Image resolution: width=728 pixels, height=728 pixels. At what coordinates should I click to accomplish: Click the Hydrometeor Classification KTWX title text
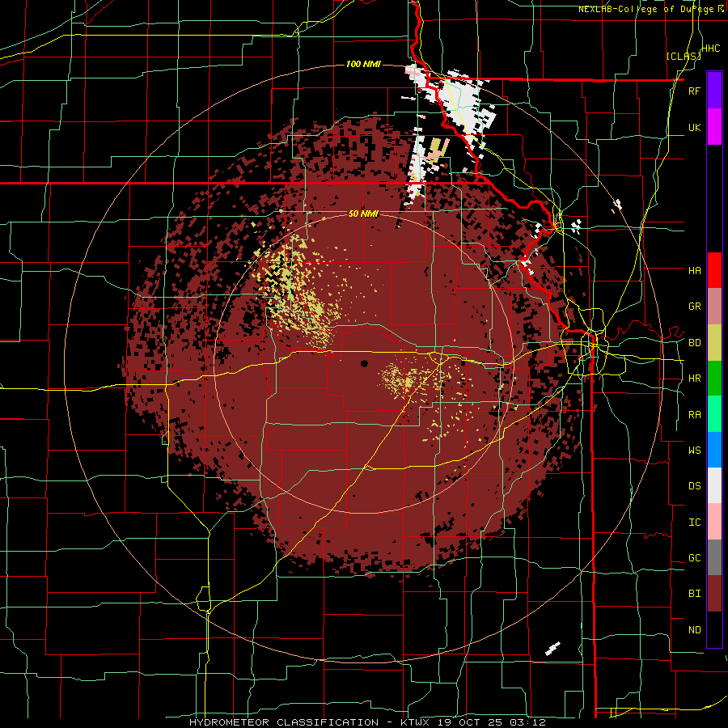click(367, 722)
